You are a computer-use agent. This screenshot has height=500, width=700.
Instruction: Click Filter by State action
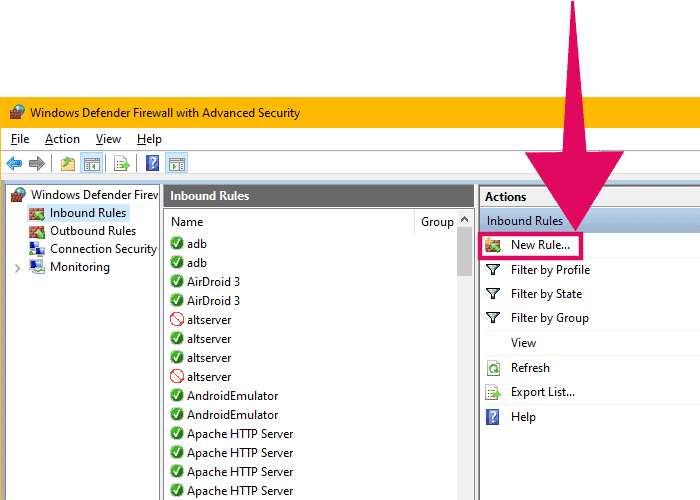point(546,294)
